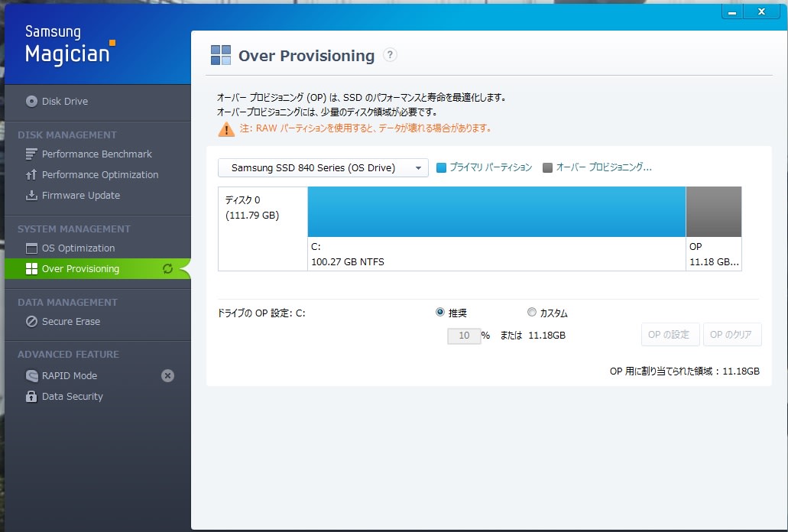Screen dimensions: 788x532
Task: Select the 推奨 radio button
Action: click(x=439, y=313)
